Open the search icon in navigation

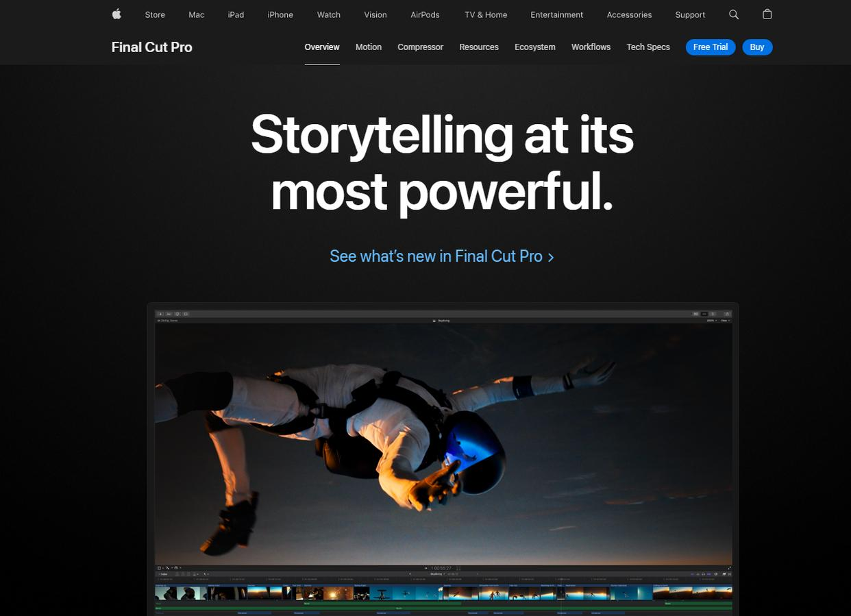click(734, 14)
